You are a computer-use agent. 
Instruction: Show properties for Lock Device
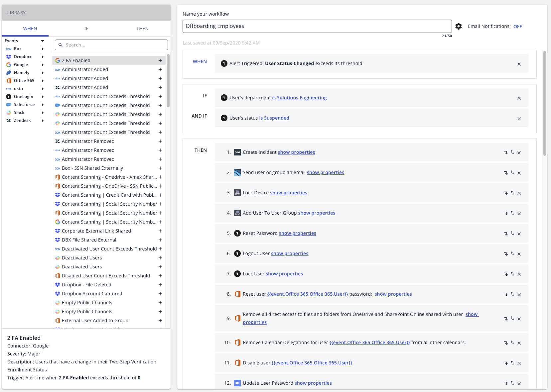289,193
